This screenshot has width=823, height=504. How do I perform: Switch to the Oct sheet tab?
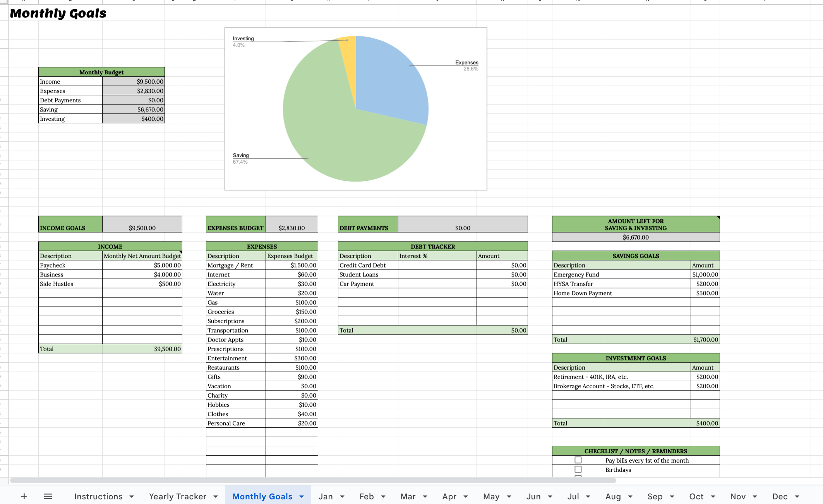point(696,496)
